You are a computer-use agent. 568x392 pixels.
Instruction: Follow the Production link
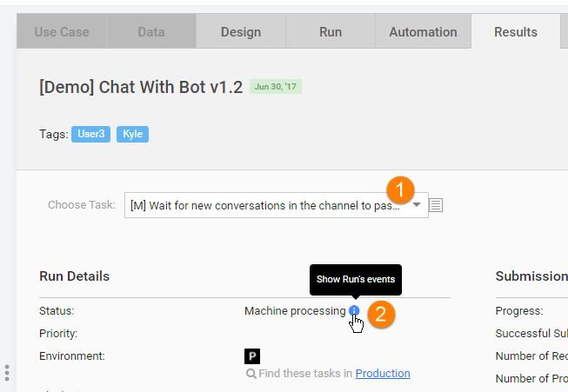click(383, 373)
